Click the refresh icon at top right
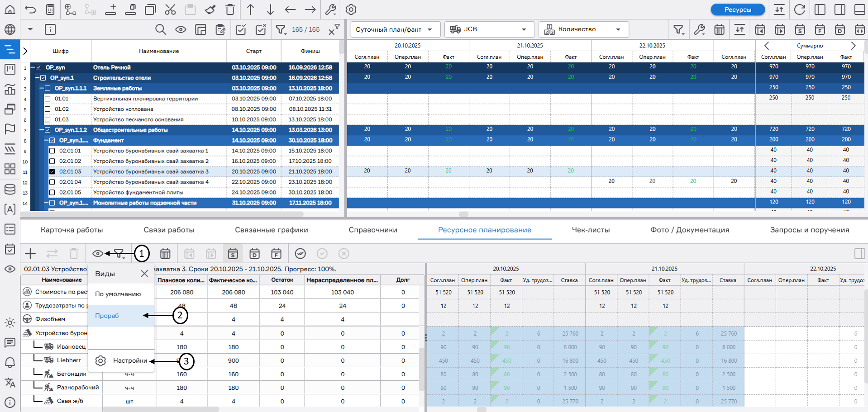This screenshot has width=868, height=412. pos(800,9)
